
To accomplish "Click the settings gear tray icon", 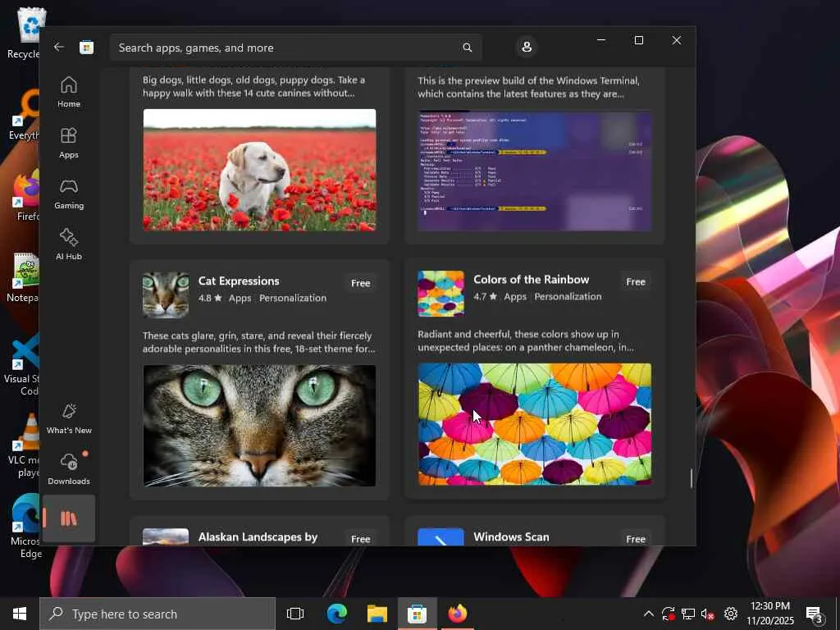I will point(731,614).
